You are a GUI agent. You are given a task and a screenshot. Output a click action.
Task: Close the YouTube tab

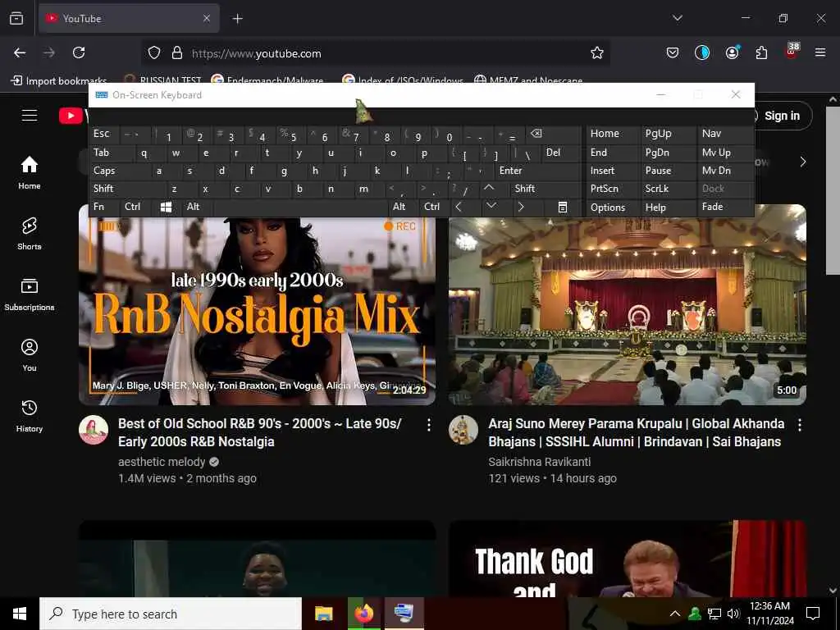206,18
